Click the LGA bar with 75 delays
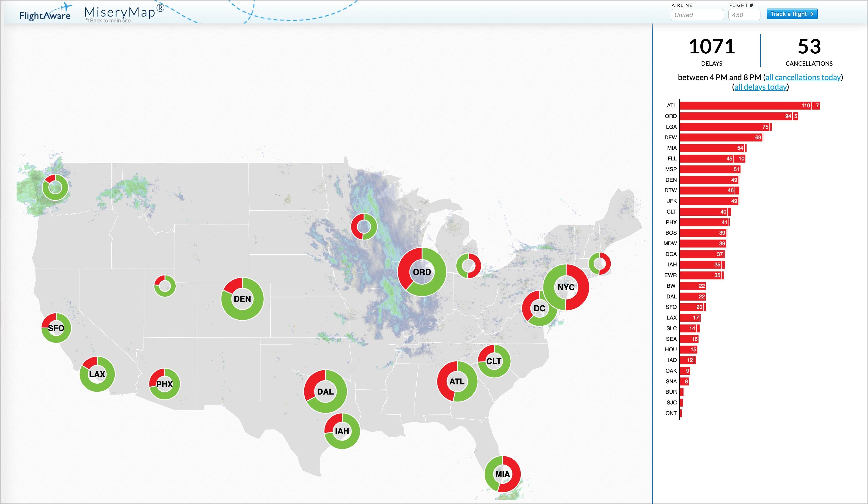 (x=725, y=127)
